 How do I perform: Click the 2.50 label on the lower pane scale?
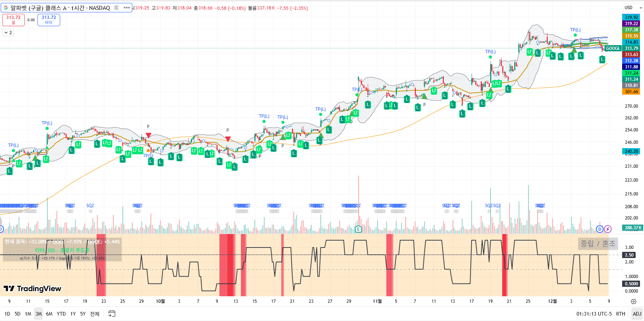[x=629, y=255]
